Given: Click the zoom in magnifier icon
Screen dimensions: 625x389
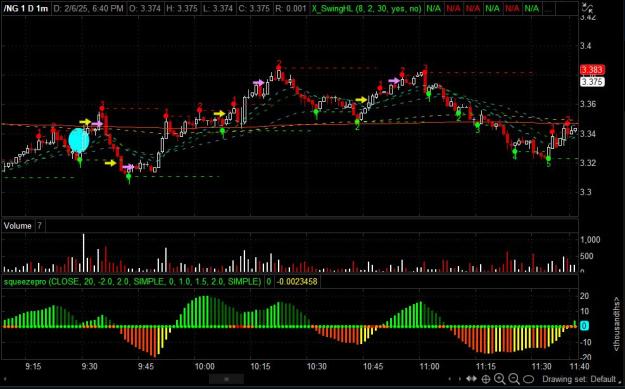Looking at the screenshot, I should click(499, 379).
